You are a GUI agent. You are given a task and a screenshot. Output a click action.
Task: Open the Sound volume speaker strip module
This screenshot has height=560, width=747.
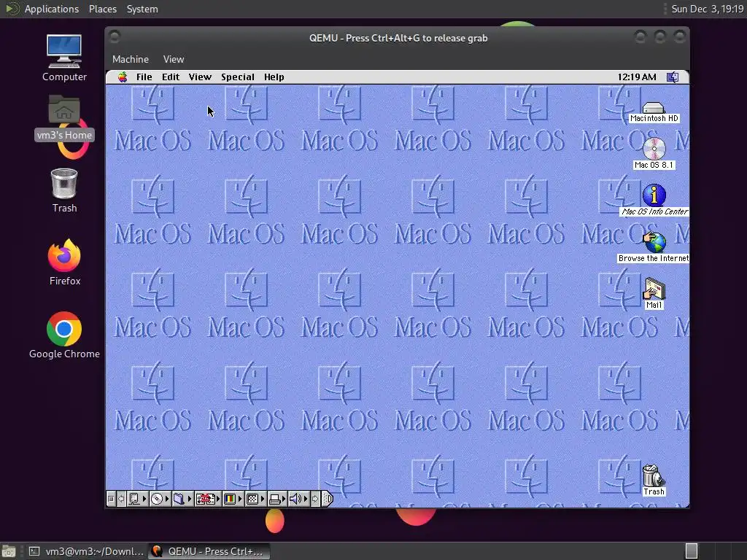[x=298, y=499]
